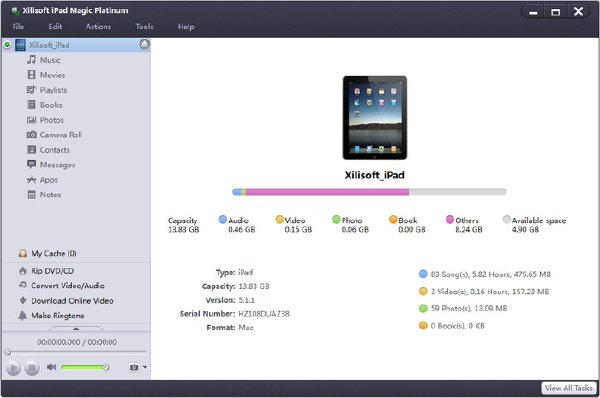This screenshot has height=398, width=600.
Task: Click the Rip DVD/CD flame icon
Action: pyautogui.click(x=23, y=271)
